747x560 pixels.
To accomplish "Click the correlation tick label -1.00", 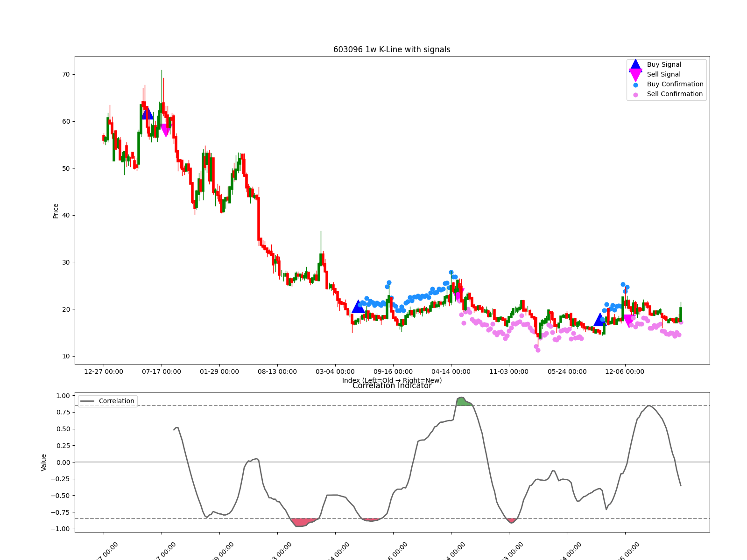I will (x=60, y=529).
